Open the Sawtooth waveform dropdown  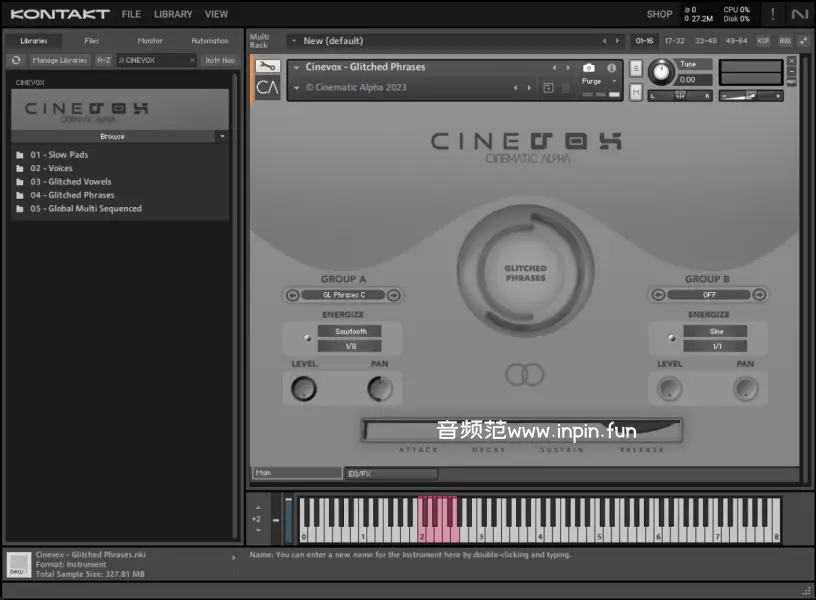(x=350, y=331)
